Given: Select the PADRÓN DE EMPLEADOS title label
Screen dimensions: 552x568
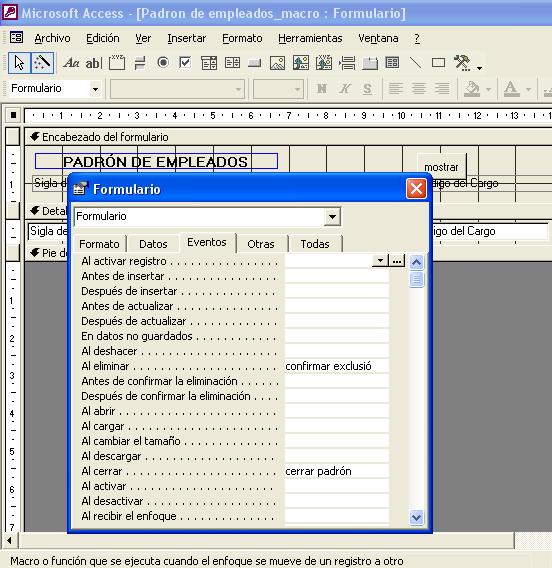Looking at the screenshot, I should (x=156, y=162).
